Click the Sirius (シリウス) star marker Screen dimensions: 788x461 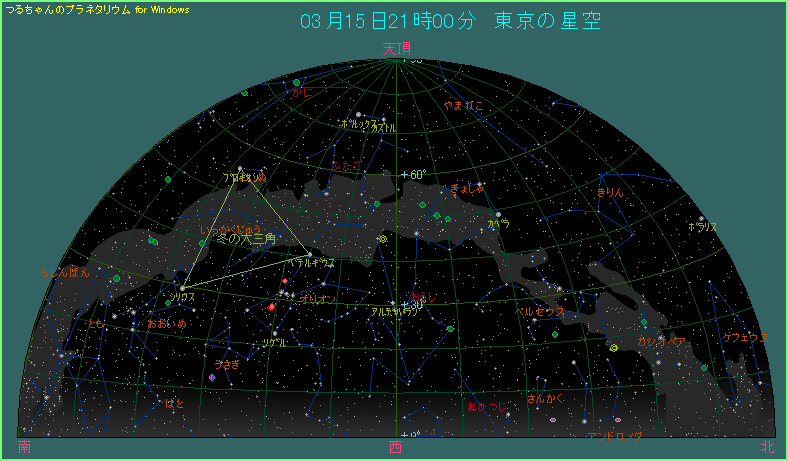182,288
